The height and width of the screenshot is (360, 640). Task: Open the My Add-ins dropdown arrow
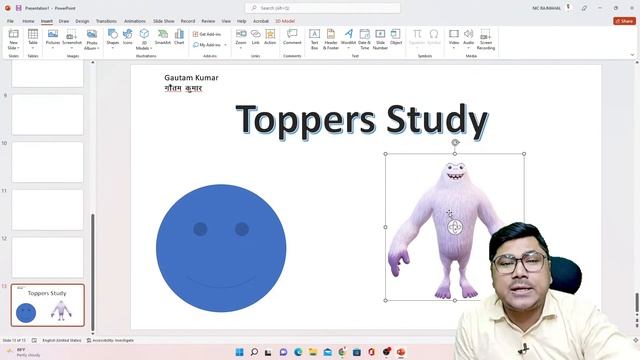tap(225, 45)
